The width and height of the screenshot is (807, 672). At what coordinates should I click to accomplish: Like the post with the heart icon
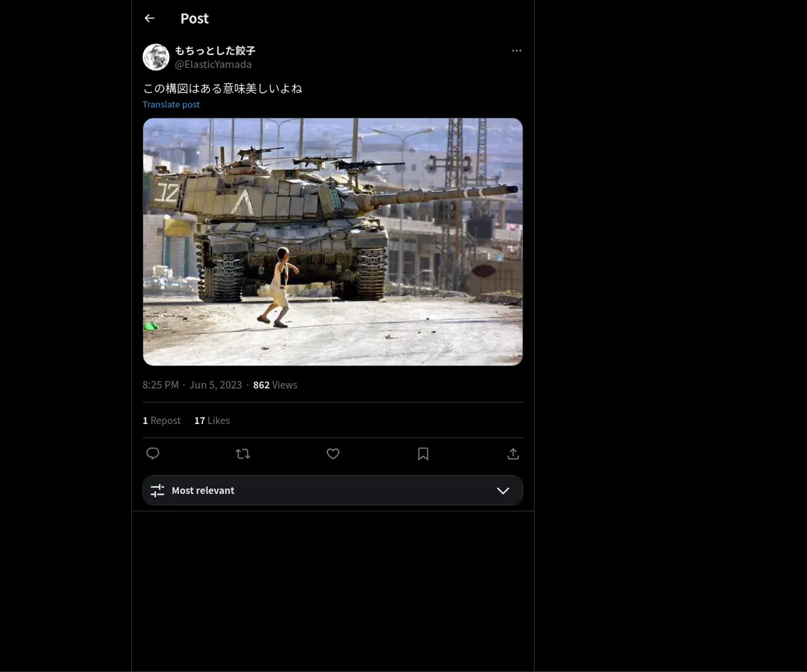click(333, 454)
